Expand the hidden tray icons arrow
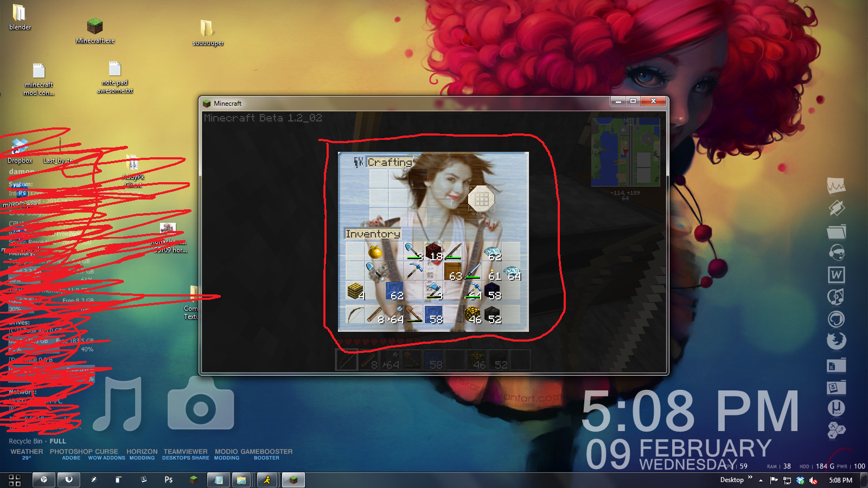 click(x=761, y=480)
